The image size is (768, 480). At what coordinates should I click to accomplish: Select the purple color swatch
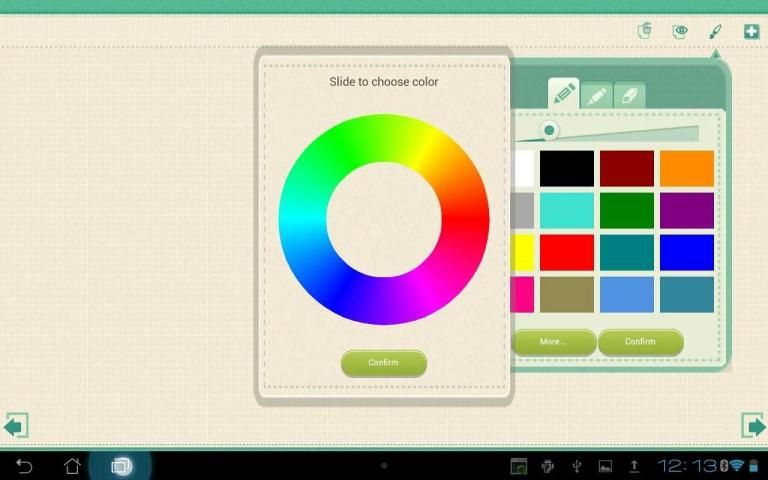point(687,210)
